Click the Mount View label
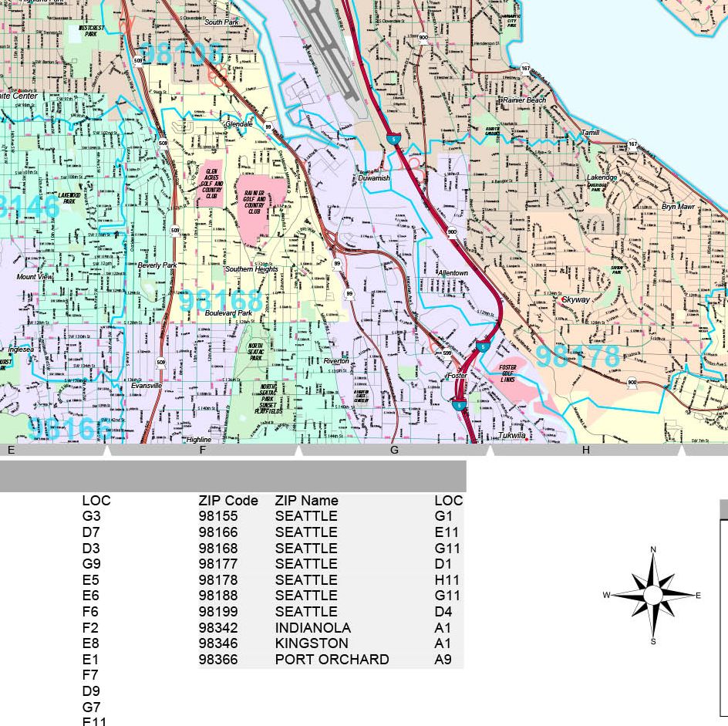Image resolution: width=728 pixels, height=726 pixels. pos(35,277)
